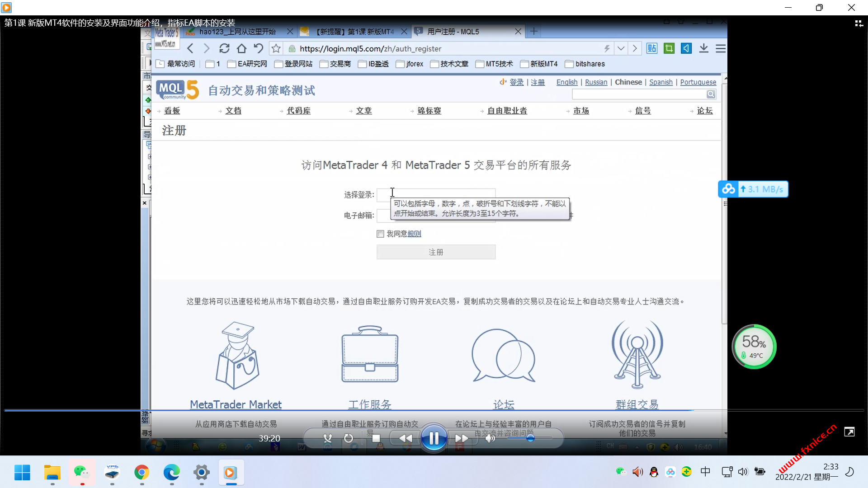Screen dimensions: 868x488
Task: Bookmark page with the star icon
Action: [x=276, y=48]
